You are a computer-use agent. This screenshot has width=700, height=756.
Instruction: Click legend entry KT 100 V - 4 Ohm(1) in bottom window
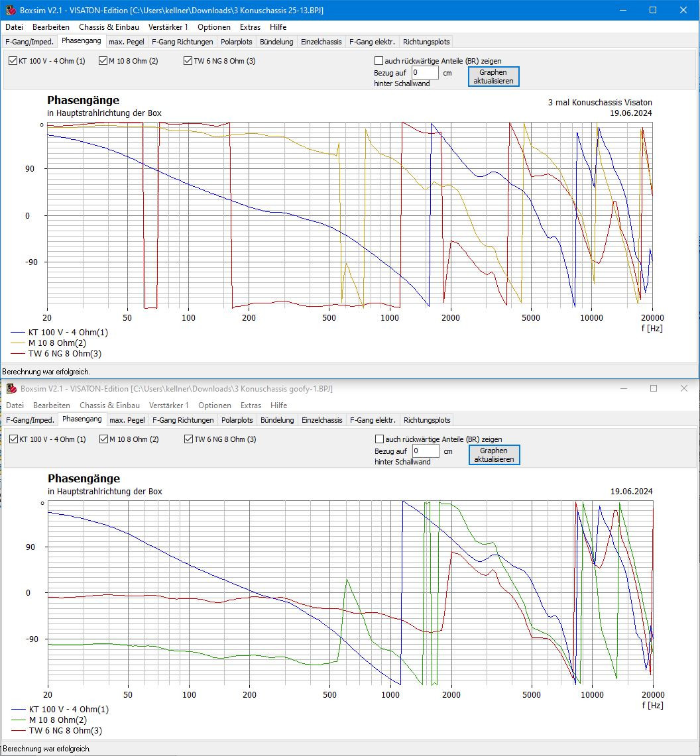point(60,709)
